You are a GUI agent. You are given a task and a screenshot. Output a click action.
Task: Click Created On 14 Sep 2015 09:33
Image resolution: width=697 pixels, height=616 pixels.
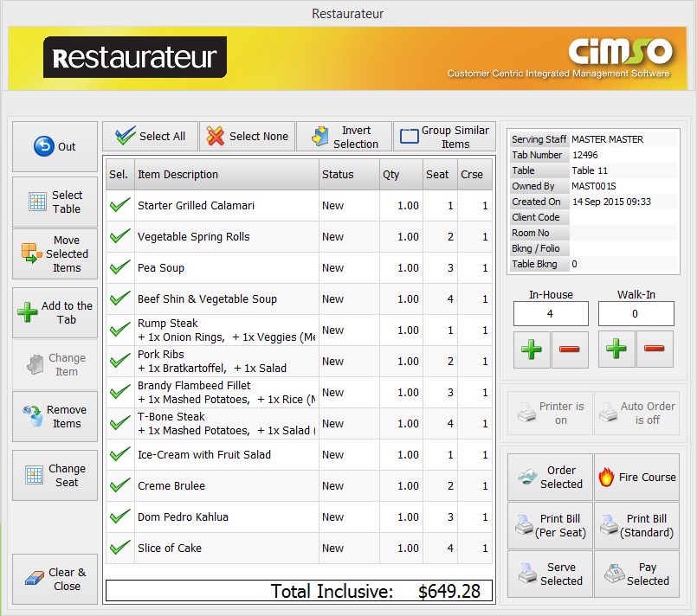[611, 202]
